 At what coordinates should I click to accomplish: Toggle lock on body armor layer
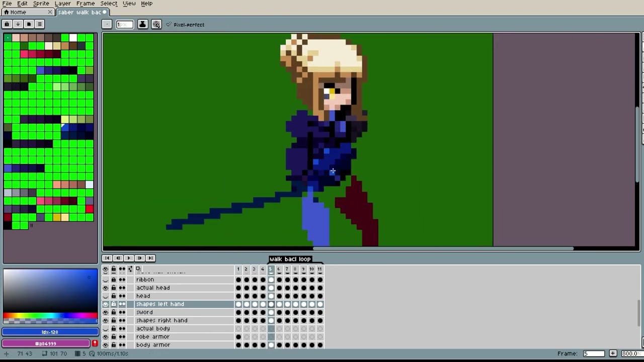tap(113, 345)
